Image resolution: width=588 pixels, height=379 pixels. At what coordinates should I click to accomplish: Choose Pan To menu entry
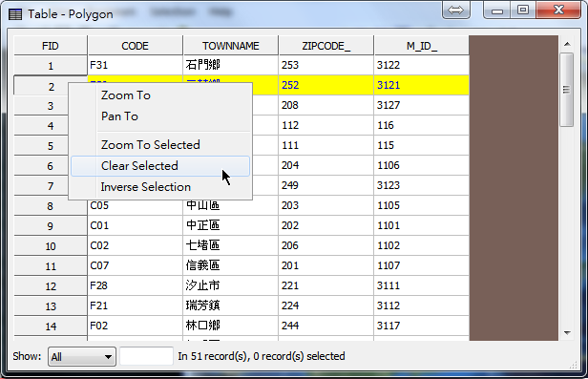coord(119,116)
